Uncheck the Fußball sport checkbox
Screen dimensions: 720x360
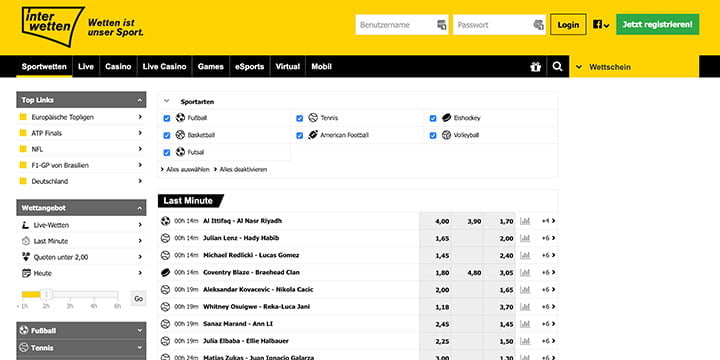[x=167, y=118]
